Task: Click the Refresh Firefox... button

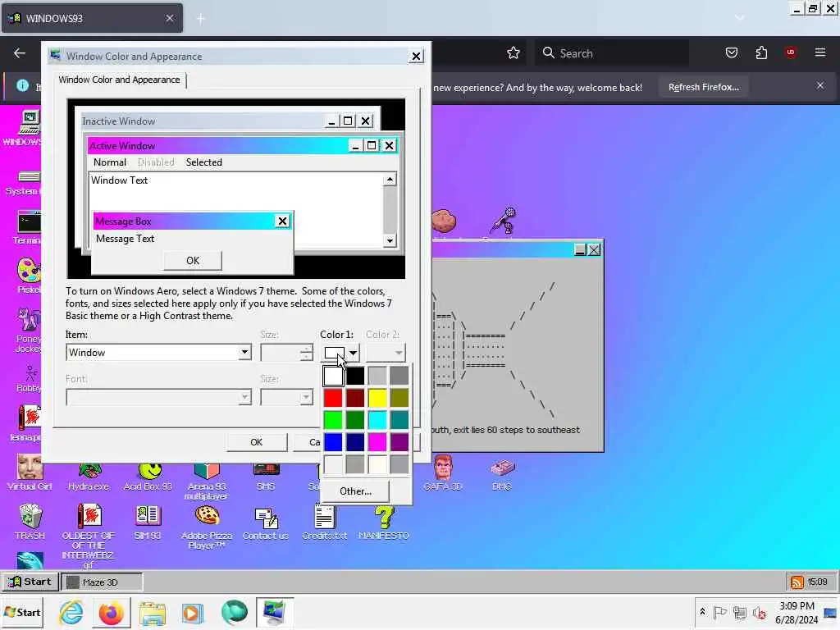Action: pos(703,87)
